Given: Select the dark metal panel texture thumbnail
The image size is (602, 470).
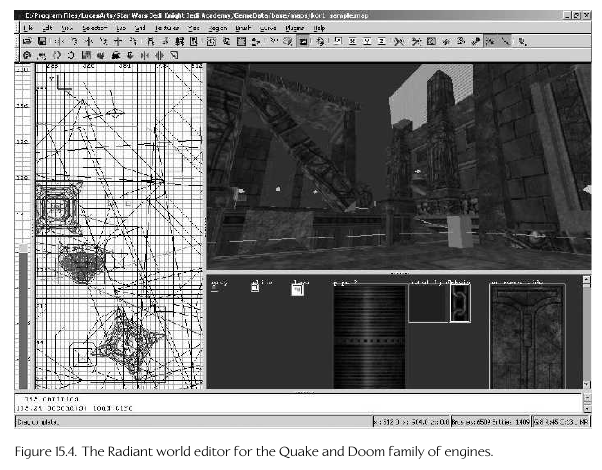Looking at the screenshot, I should [369, 334].
